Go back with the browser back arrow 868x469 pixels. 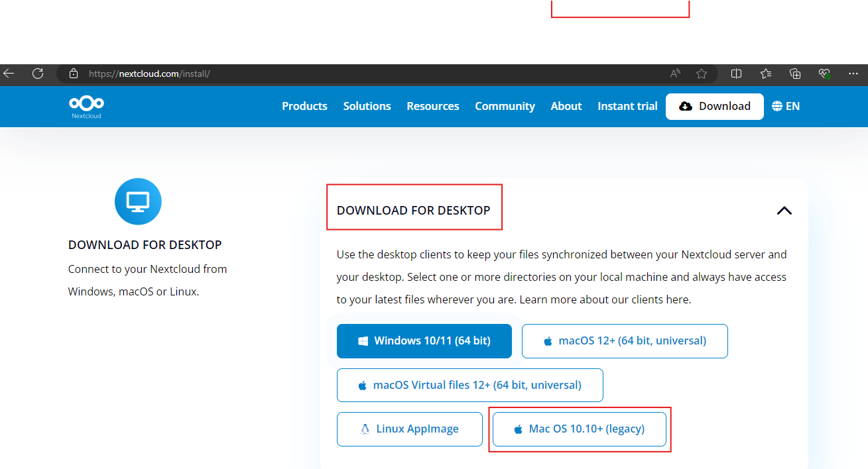[x=9, y=74]
